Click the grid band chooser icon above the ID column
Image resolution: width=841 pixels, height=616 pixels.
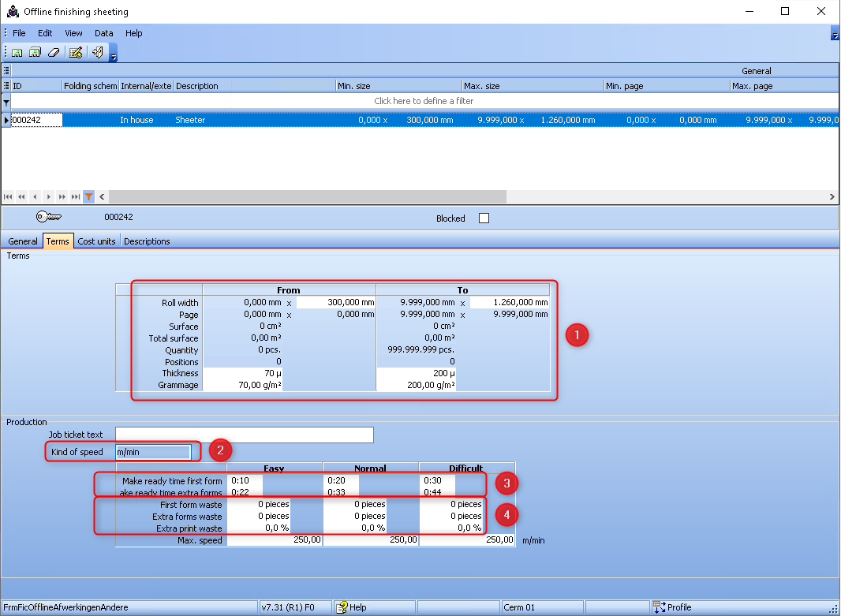(6, 70)
